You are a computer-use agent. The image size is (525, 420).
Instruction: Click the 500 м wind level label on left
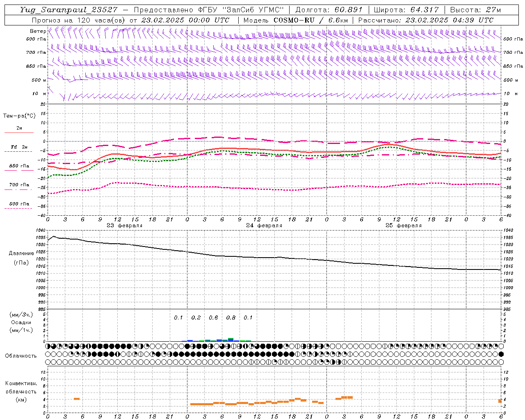coord(39,80)
